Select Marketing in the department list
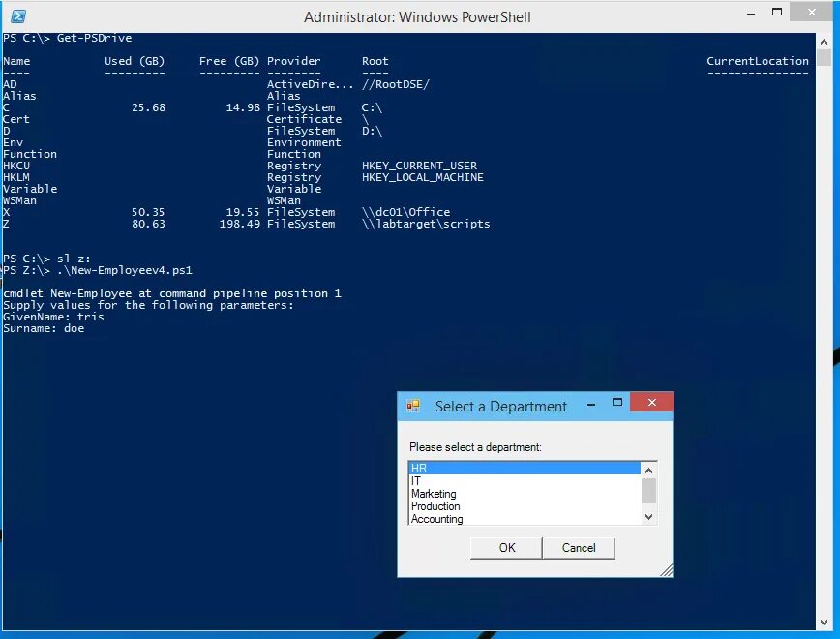 [x=525, y=494]
